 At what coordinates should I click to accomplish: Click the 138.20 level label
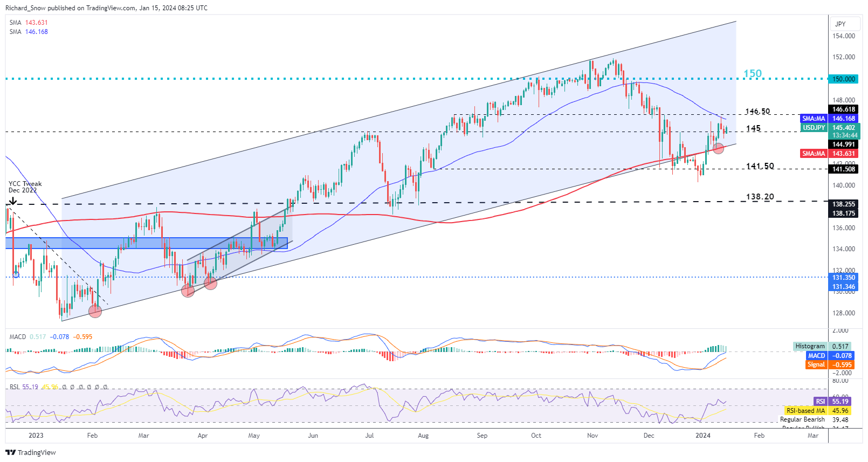click(x=760, y=197)
